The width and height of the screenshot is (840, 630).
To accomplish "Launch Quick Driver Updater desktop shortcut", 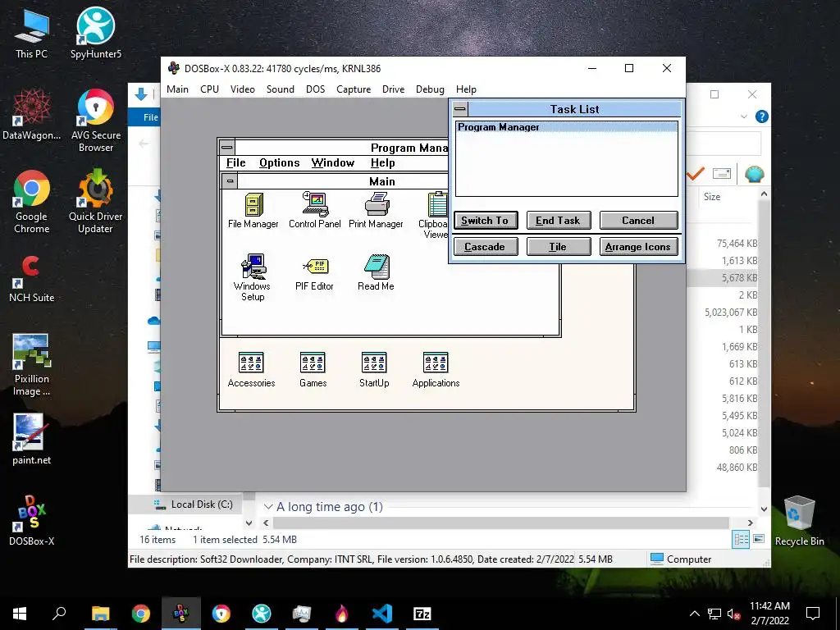I will click(95, 202).
